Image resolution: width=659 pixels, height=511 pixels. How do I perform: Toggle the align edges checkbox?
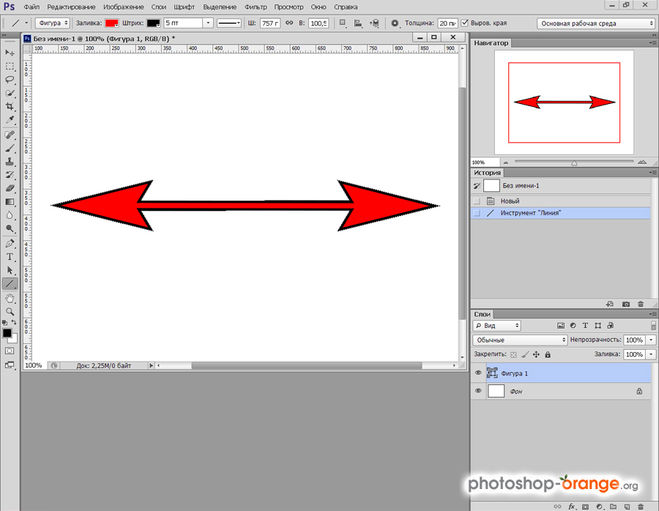click(464, 23)
